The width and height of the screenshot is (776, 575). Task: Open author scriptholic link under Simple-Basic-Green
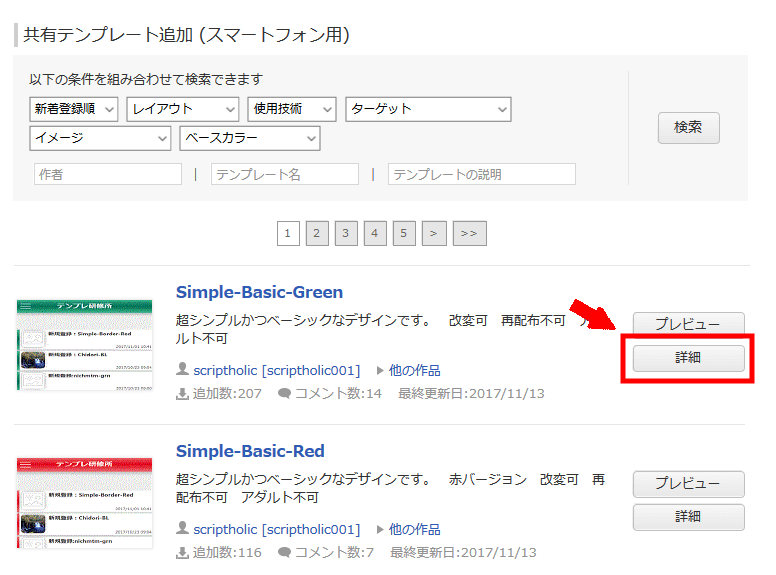point(277,371)
